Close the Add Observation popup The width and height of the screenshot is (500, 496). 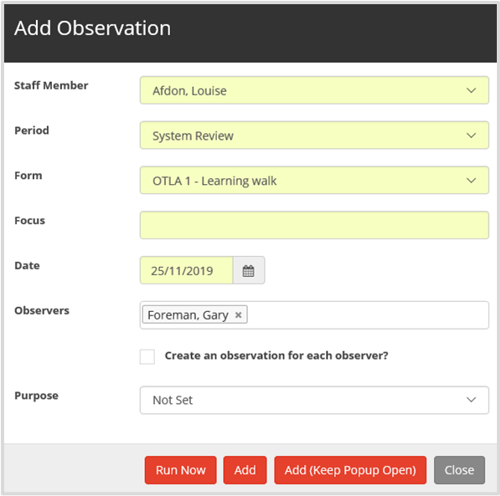tap(459, 470)
